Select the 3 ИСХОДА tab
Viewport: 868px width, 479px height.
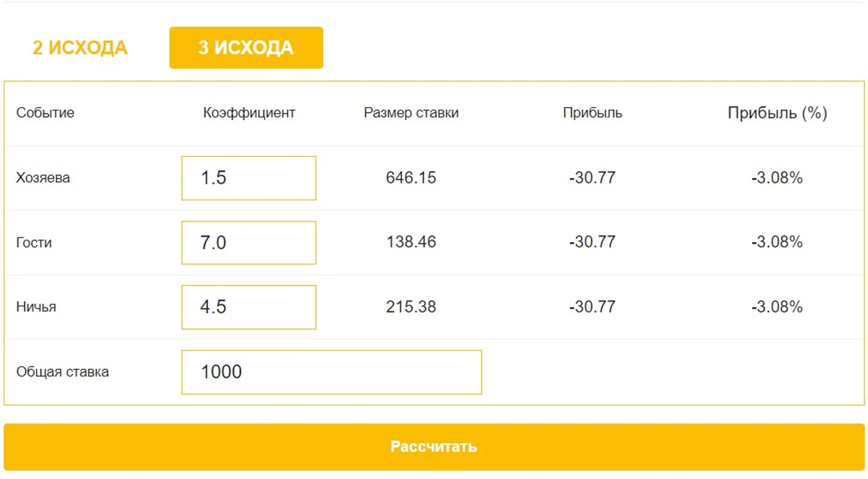(x=246, y=48)
